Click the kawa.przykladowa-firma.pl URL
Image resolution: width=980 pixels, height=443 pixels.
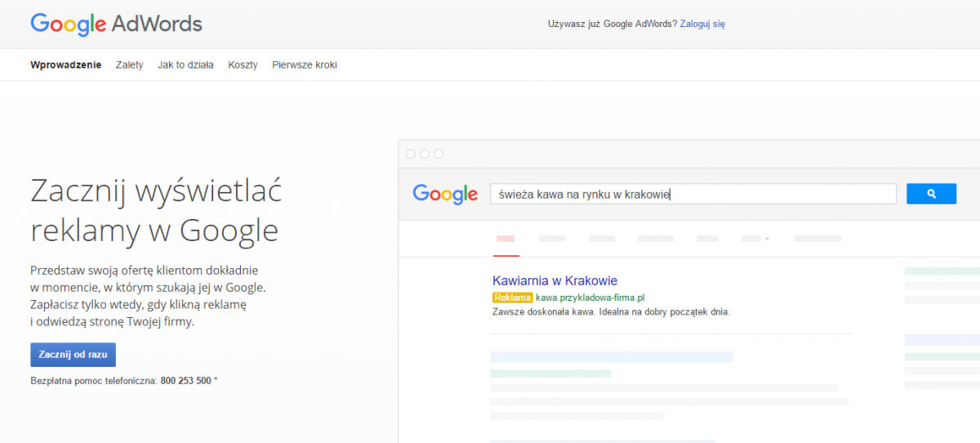point(590,298)
